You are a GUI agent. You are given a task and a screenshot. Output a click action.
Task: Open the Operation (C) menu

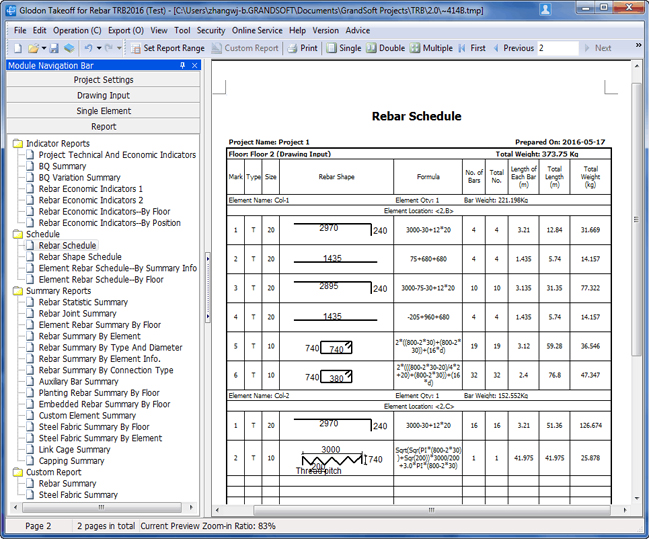[x=77, y=31]
